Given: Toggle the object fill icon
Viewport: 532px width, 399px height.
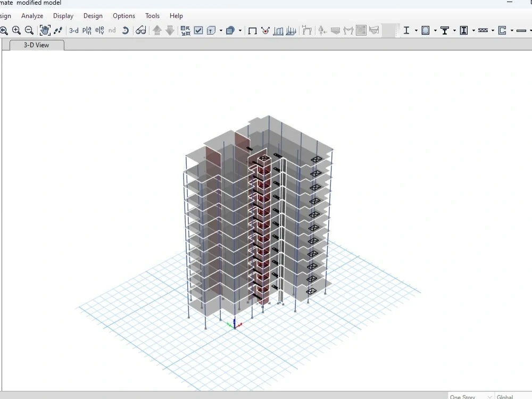Looking at the screenshot, I should click(x=230, y=30).
